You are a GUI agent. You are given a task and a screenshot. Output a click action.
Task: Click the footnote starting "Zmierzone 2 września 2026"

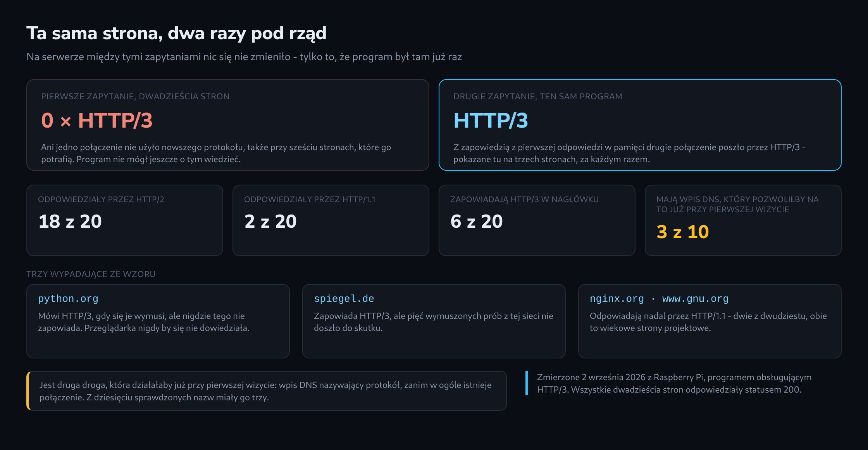[x=674, y=383]
